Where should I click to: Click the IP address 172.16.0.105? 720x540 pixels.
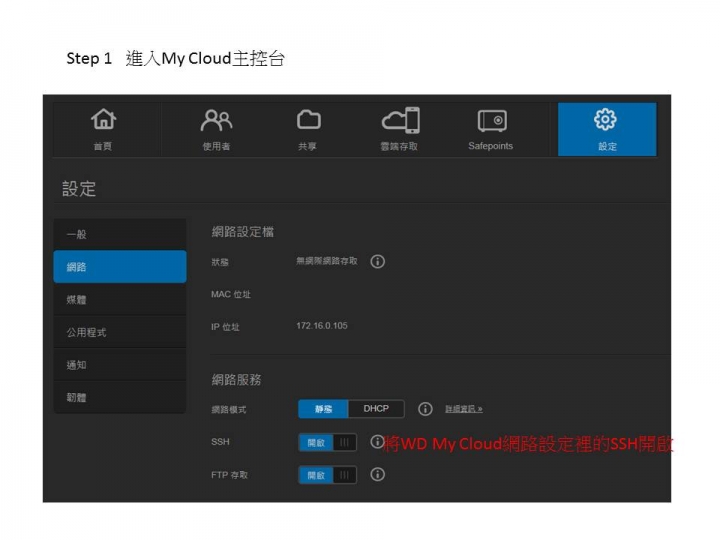pyautogui.click(x=322, y=326)
